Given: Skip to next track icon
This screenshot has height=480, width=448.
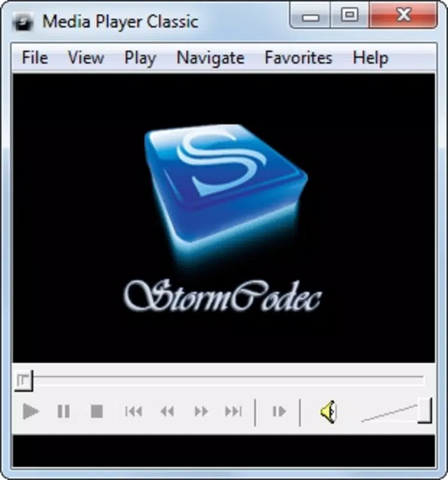Looking at the screenshot, I should 233,411.
